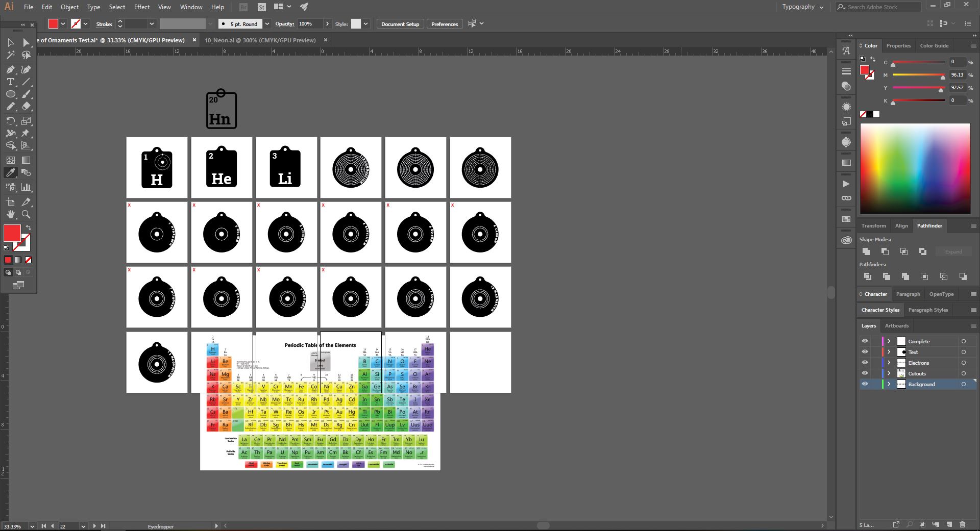This screenshot has height=531, width=980.
Task: Pick the Hand tool
Action: [11, 214]
